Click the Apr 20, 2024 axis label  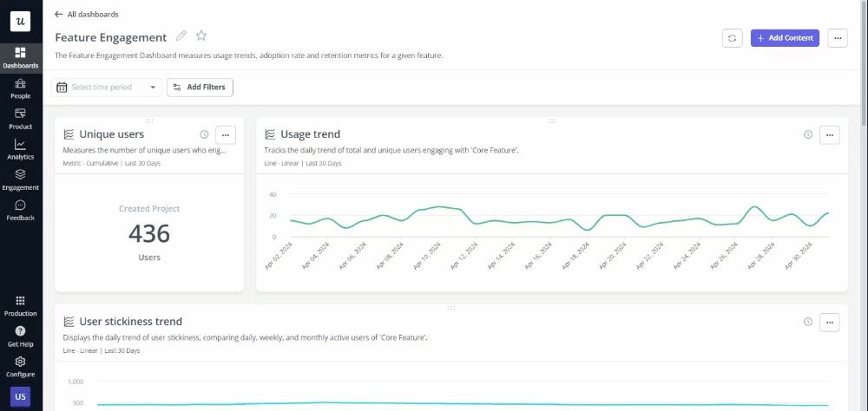[x=610, y=256]
